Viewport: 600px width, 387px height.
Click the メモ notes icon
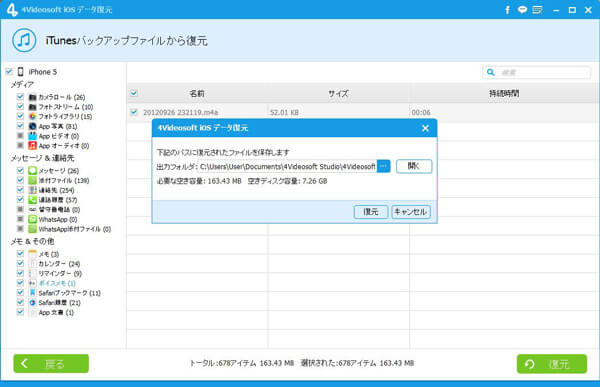point(33,254)
